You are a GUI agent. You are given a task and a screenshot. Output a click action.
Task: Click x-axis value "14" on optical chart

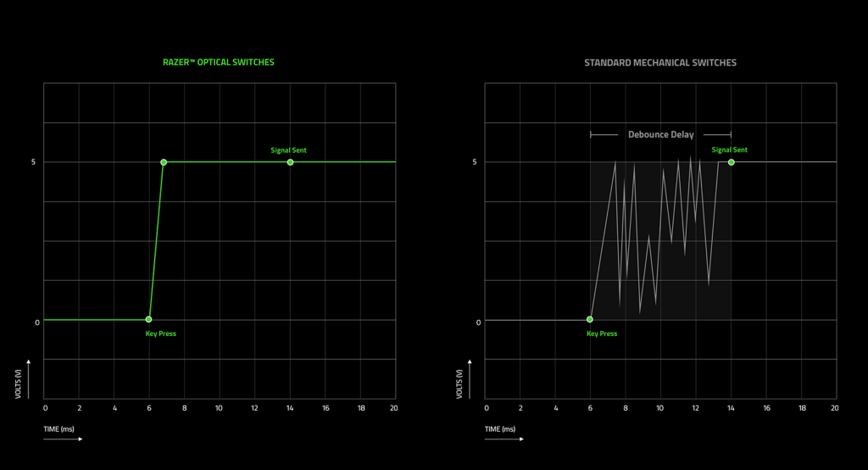290,408
